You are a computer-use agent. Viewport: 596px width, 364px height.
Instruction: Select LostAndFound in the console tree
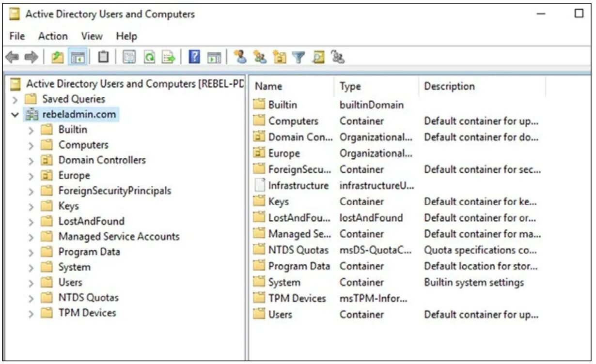(x=91, y=221)
